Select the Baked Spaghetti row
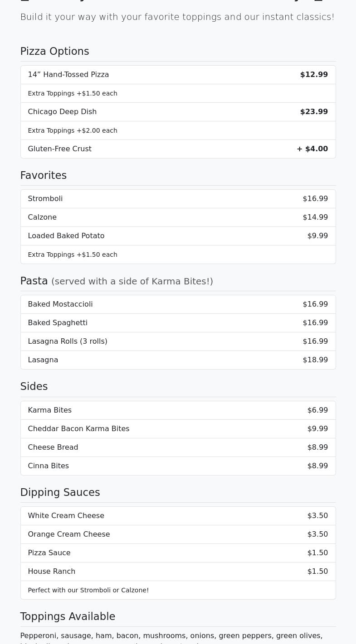The width and height of the screenshot is (356, 644). (58, 323)
